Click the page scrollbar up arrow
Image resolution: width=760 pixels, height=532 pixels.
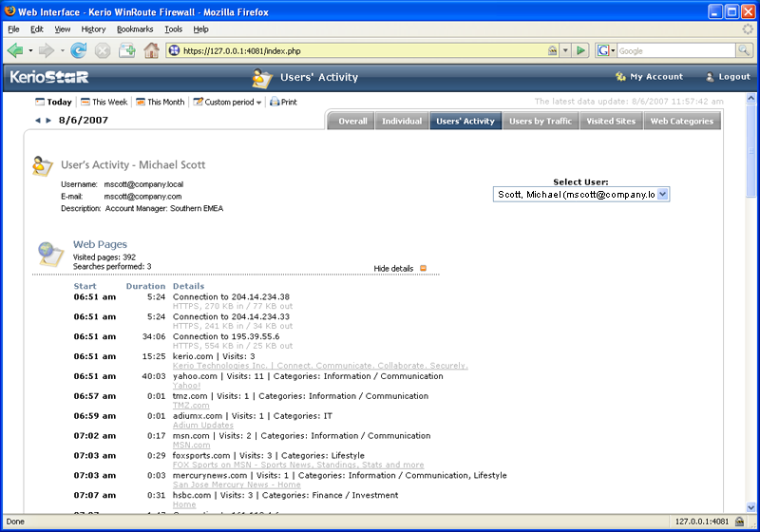click(x=751, y=99)
